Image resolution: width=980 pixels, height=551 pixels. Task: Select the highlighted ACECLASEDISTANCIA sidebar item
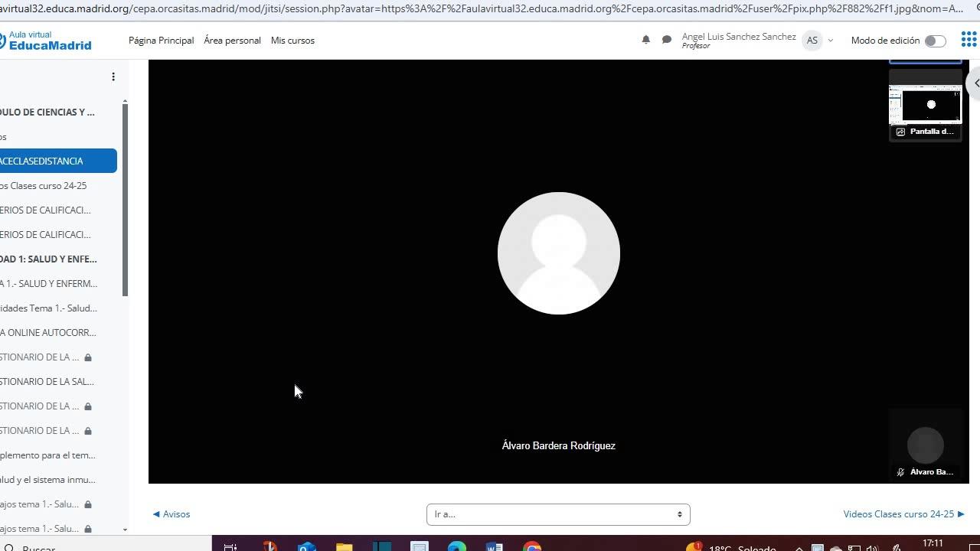58,161
